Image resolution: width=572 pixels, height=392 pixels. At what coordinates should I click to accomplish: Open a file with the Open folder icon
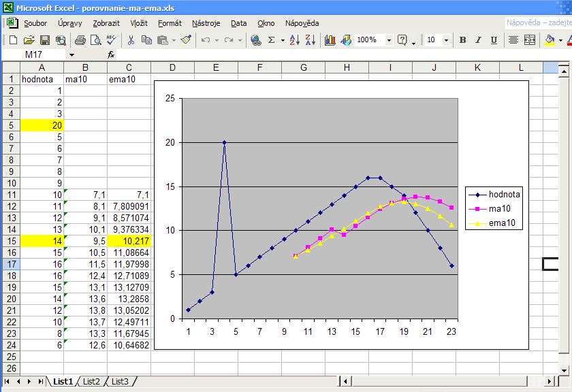29,39
